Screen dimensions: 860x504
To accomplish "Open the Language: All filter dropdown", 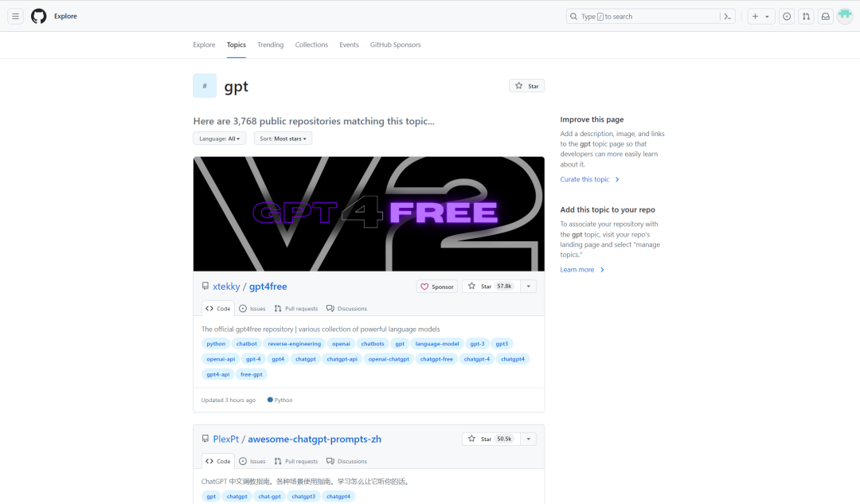I will 220,139.
